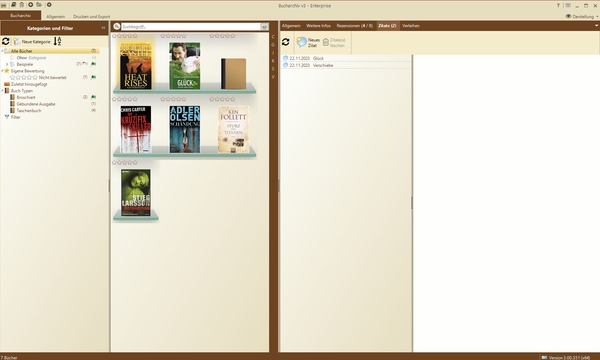Click the Neue Kategorie button
The image size is (600, 360).
[x=32, y=41]
